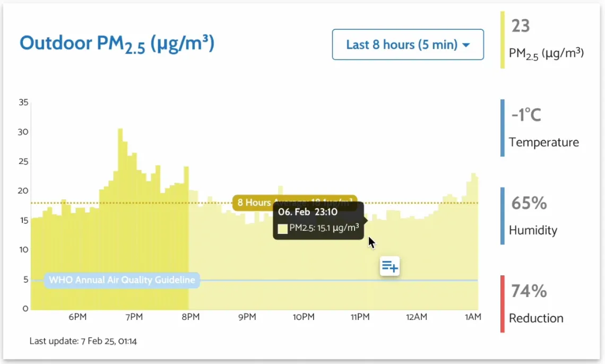Click the red bar beside Reduction stat
The height and width of the screenshot is (364, 605).
tap(503, 304)
